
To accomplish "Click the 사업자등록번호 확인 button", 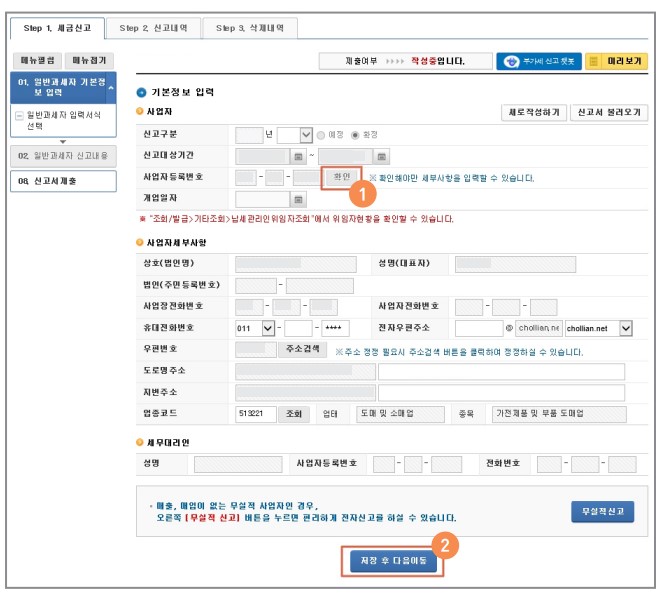I will [341, 177].
